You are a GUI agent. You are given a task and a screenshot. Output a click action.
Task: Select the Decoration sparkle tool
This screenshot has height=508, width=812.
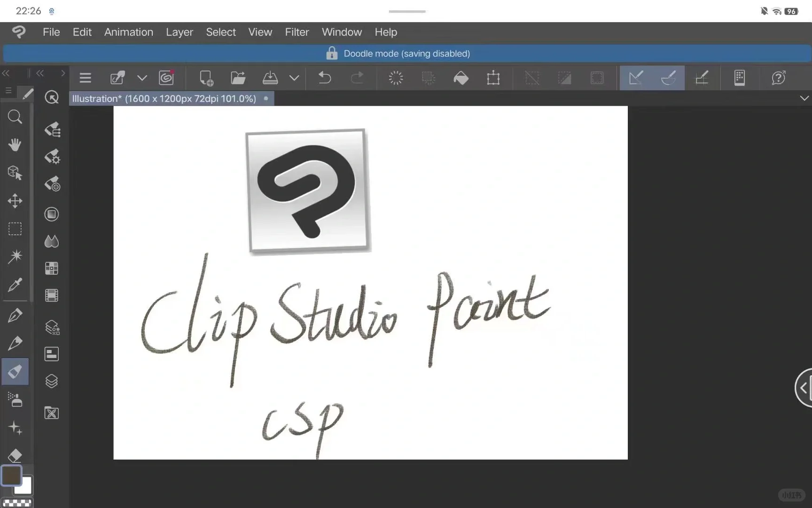(15, 428)
